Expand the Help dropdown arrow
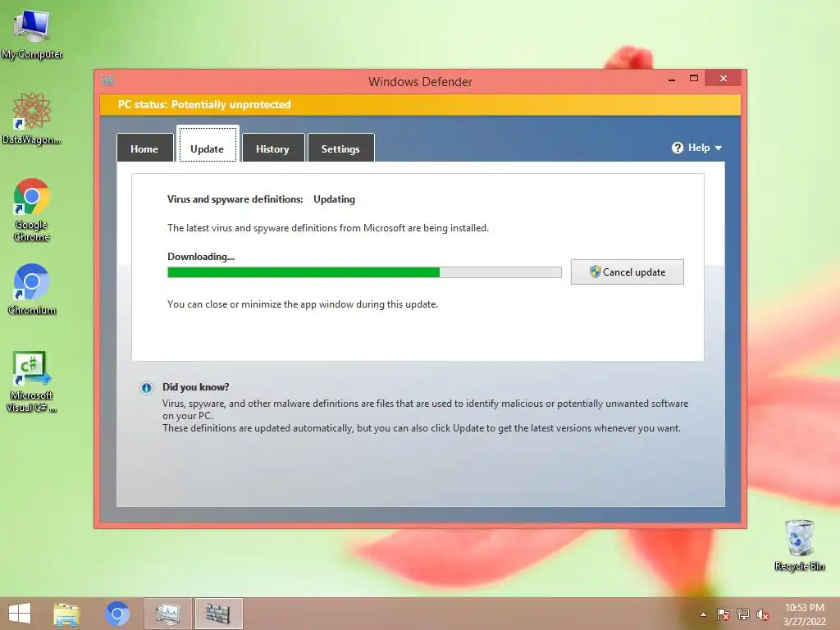Image resolution: width=840 pixels, height=630 pixels. tap(719, 148)
